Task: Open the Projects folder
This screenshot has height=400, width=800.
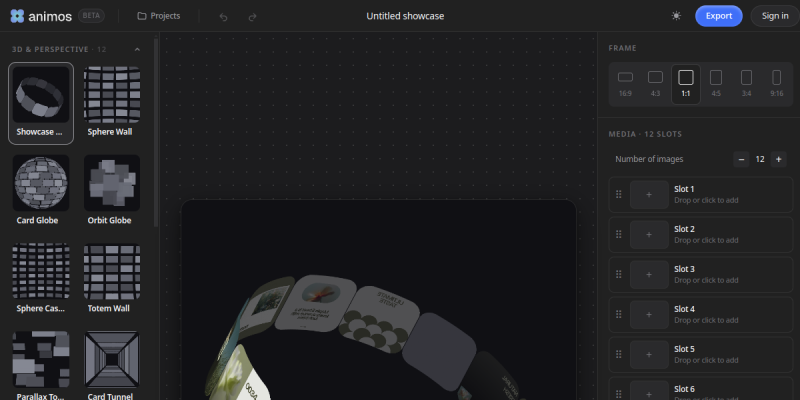Action: pyautogui.click(x=159, y=16)
